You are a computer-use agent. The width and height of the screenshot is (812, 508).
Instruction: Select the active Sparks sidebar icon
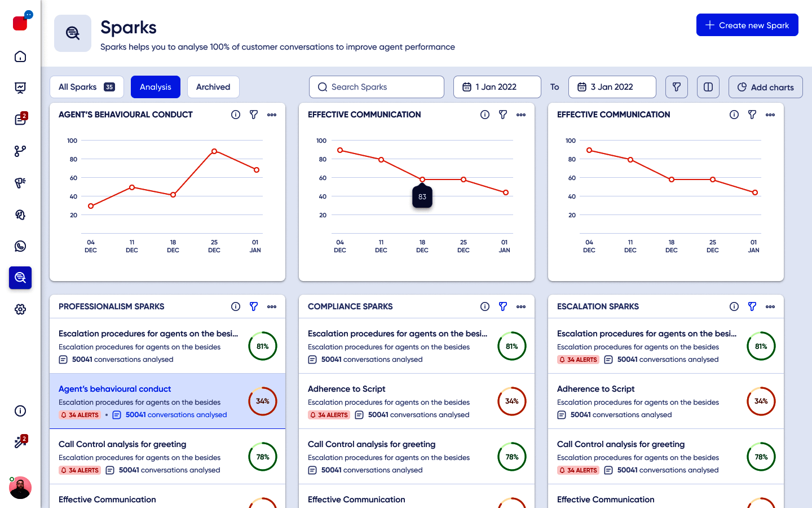[20, 278]
